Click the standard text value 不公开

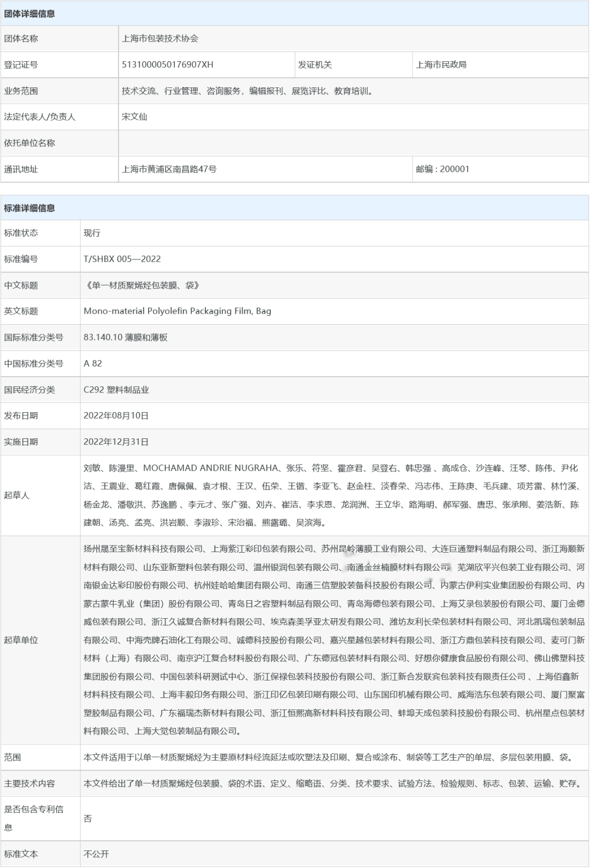coord(96,854)
